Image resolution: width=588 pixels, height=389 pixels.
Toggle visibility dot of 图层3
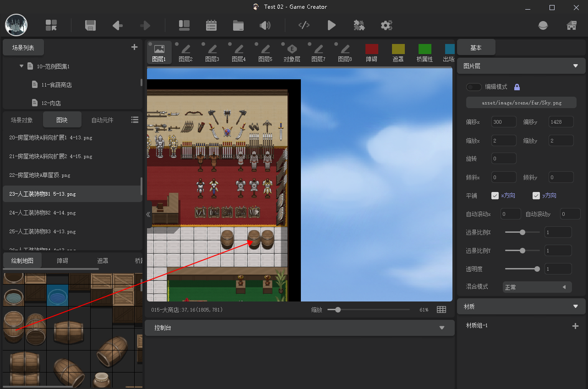coord(203,44)
